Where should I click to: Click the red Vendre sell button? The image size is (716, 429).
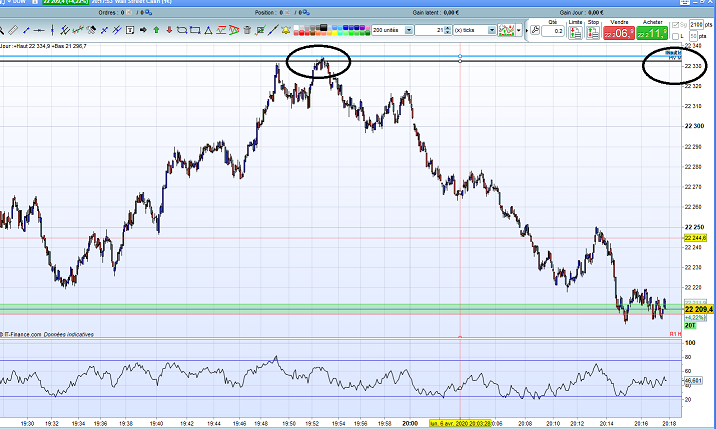click(x=619, y=33)
